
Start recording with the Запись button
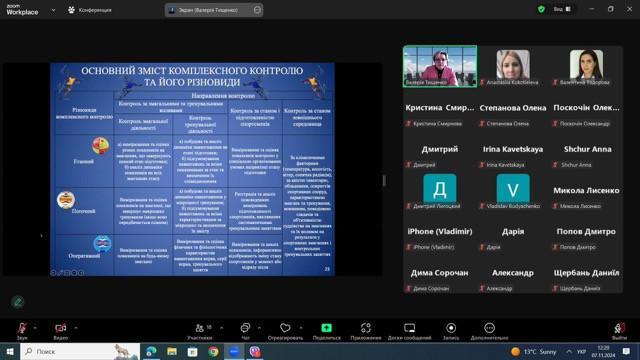(451, 331)
